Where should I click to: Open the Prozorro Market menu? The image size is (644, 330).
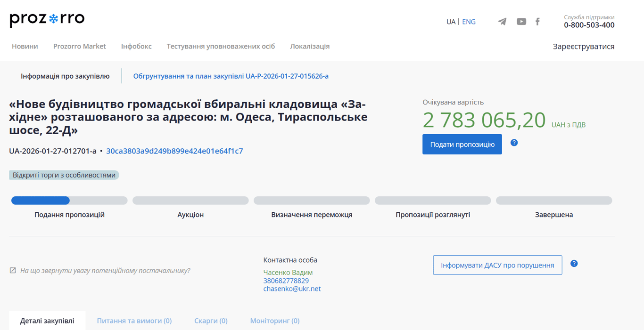[x=79, y=46]
